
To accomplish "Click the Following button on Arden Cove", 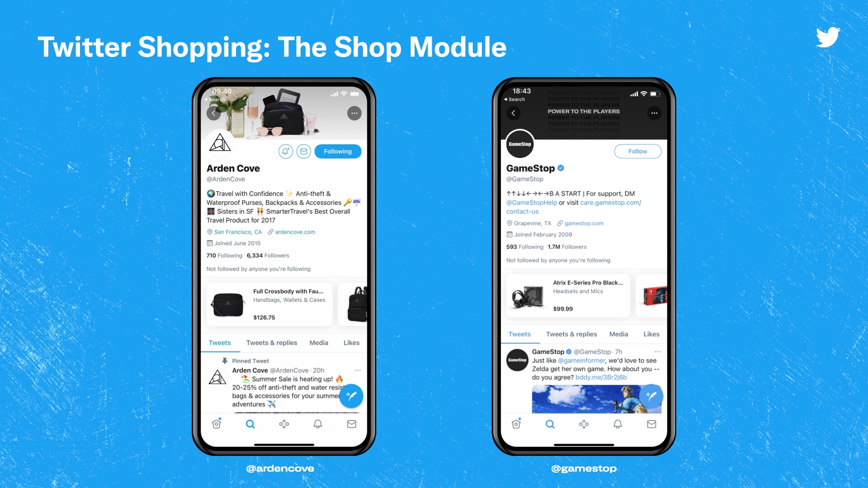I will 337,151.
